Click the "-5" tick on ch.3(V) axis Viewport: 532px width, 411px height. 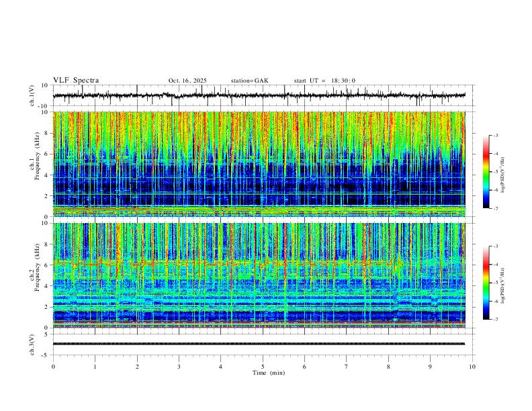pos(46,355)
